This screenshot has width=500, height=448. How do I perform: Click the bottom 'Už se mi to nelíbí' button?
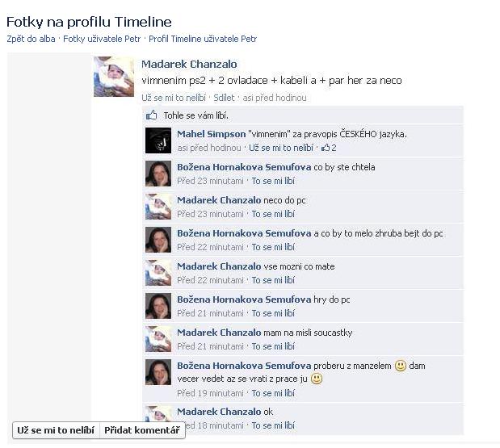coord(56,430)
